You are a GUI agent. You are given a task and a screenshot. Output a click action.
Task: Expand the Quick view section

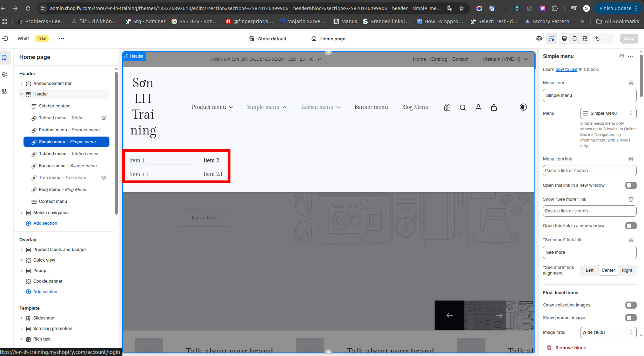click(21, 260)
